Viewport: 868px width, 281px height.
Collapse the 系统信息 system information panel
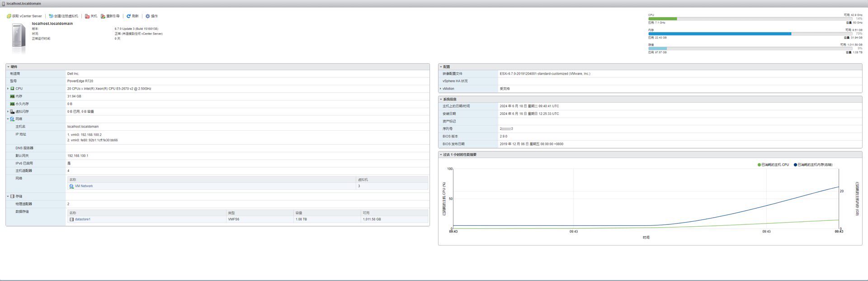click(x=441, y=99)
